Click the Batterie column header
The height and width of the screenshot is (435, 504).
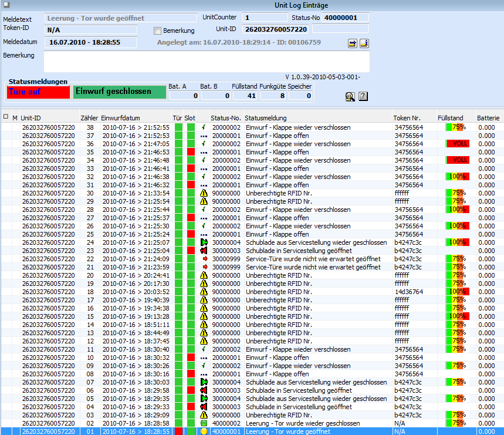tap(489, 118)
